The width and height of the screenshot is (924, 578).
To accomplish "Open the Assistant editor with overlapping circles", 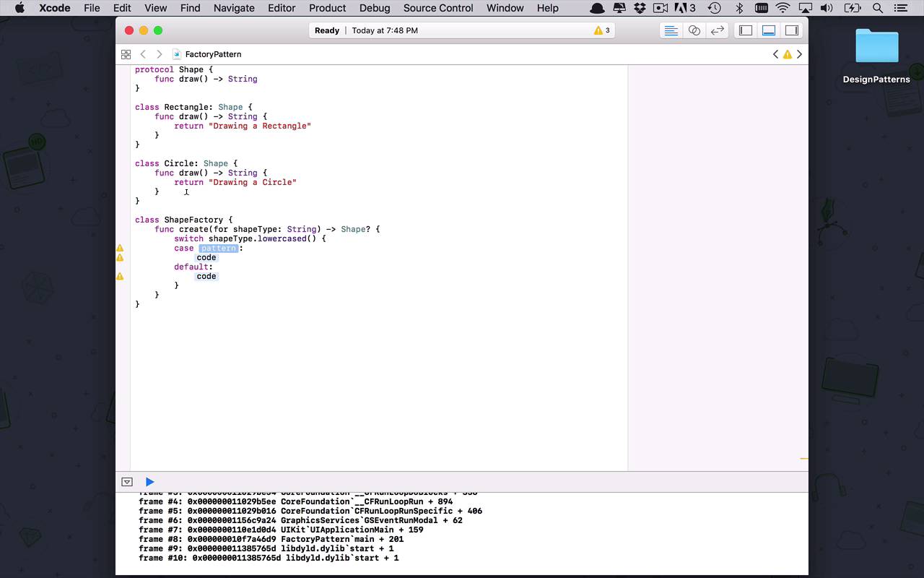I will tap(694, 30).
